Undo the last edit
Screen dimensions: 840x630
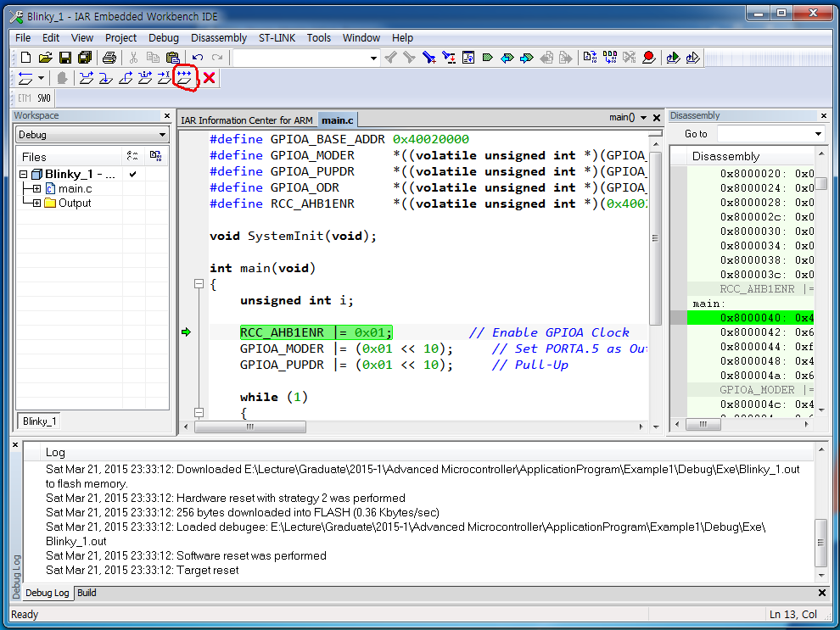[198, 58]
